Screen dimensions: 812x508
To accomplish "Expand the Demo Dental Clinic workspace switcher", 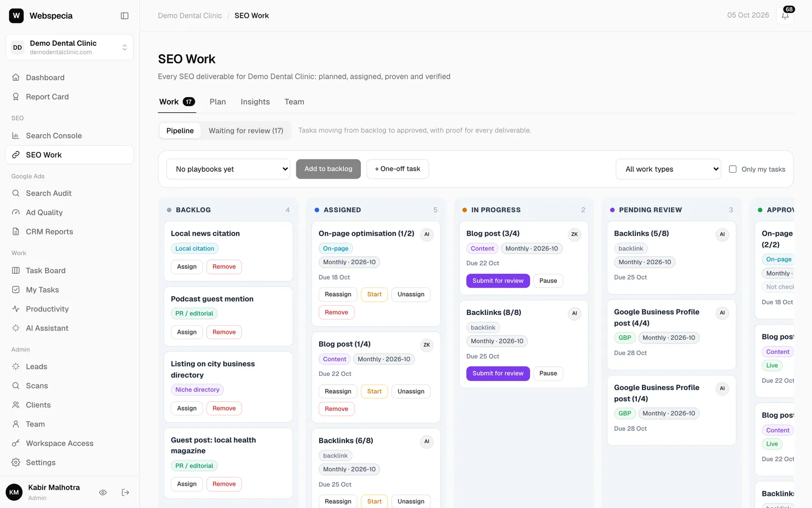I will pos(70,47).
